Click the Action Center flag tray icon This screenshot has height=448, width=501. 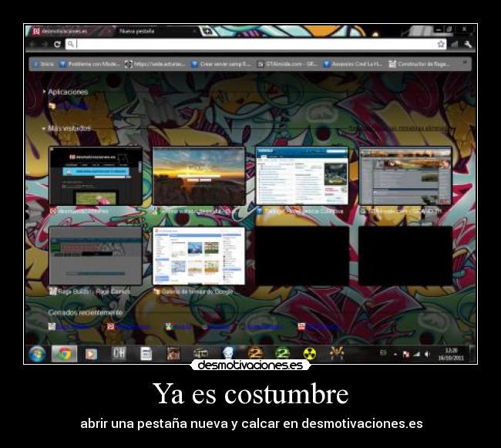(x=406, y=354)
